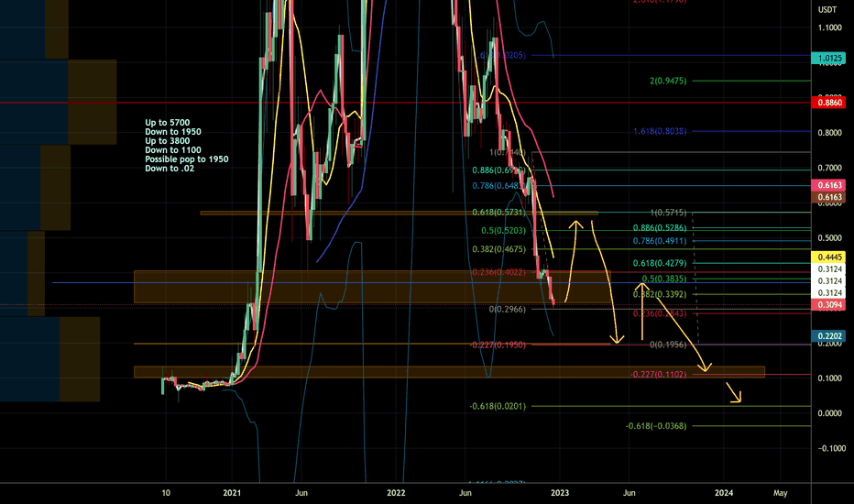
Task: Select the 'Up to 5700' note line
Action: click(167, 123)
